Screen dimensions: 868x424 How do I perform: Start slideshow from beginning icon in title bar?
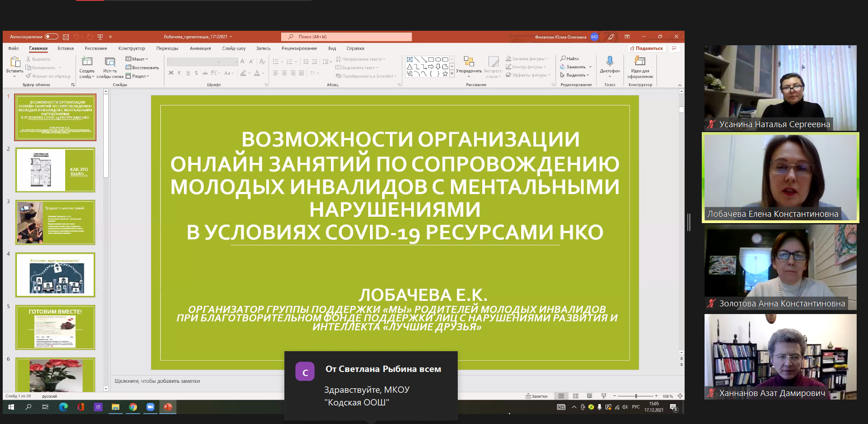(100, 37)
